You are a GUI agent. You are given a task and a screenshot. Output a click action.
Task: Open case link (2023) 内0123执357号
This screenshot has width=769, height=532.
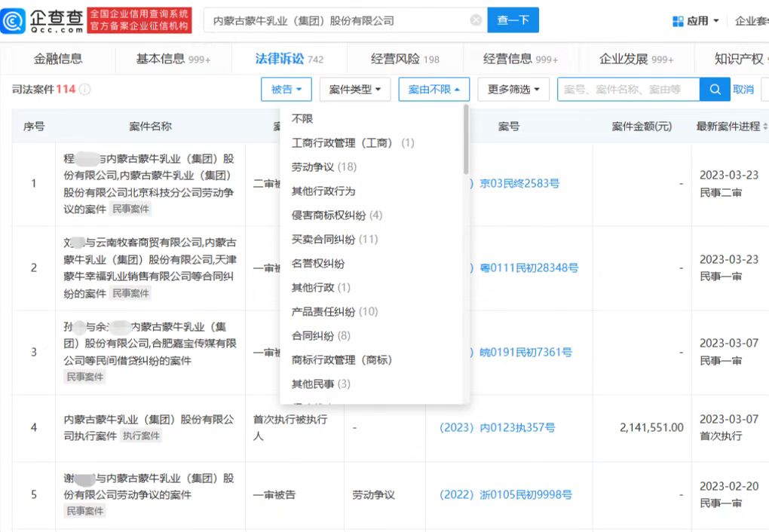[498, 427]
